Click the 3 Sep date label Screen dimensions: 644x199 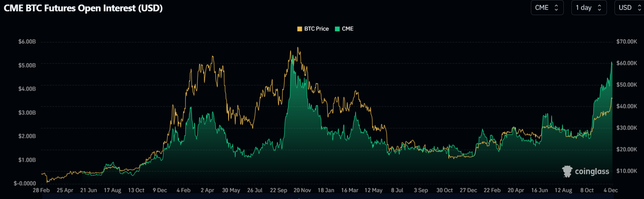421,190
